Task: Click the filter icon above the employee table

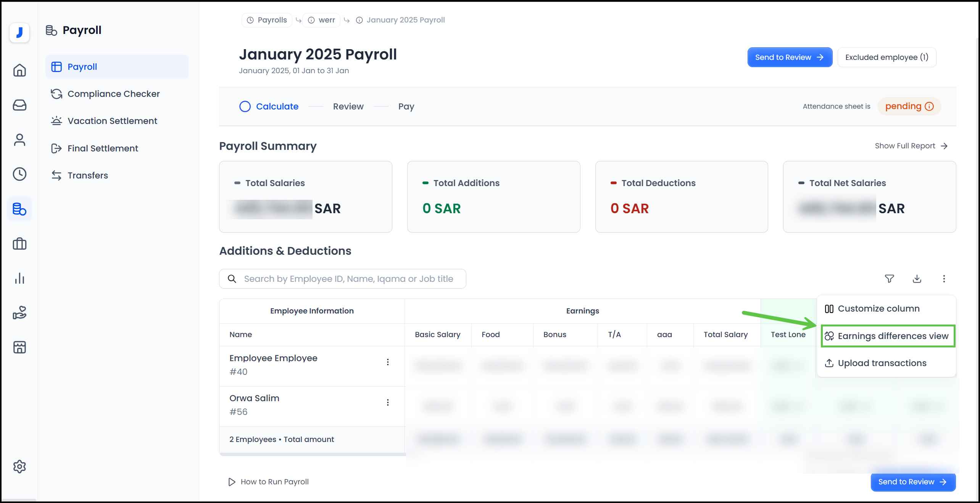Action: [890, 279]
